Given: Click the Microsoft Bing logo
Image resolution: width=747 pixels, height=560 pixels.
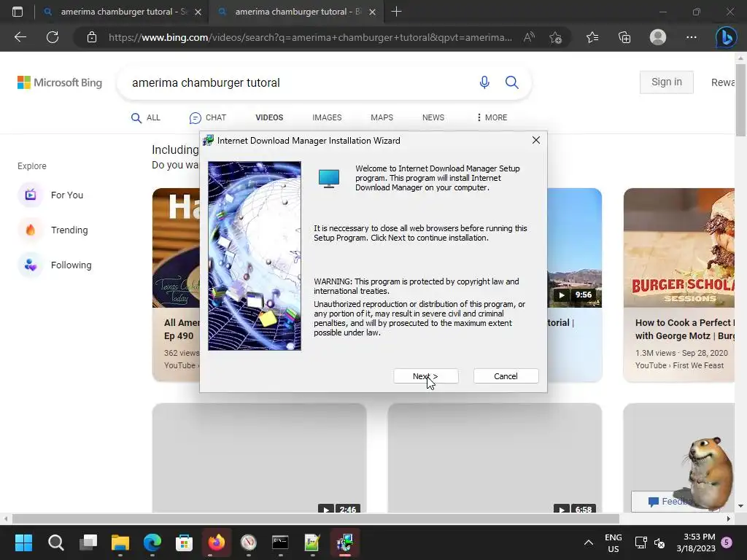Looking at the screenshot, I should [x=60, y=82].
